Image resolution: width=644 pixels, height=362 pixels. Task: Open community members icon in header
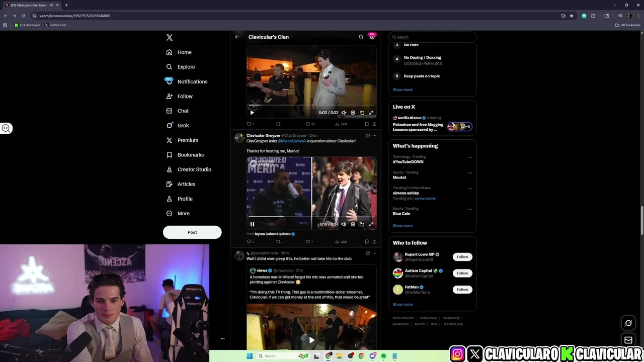(x=372, y=37)
